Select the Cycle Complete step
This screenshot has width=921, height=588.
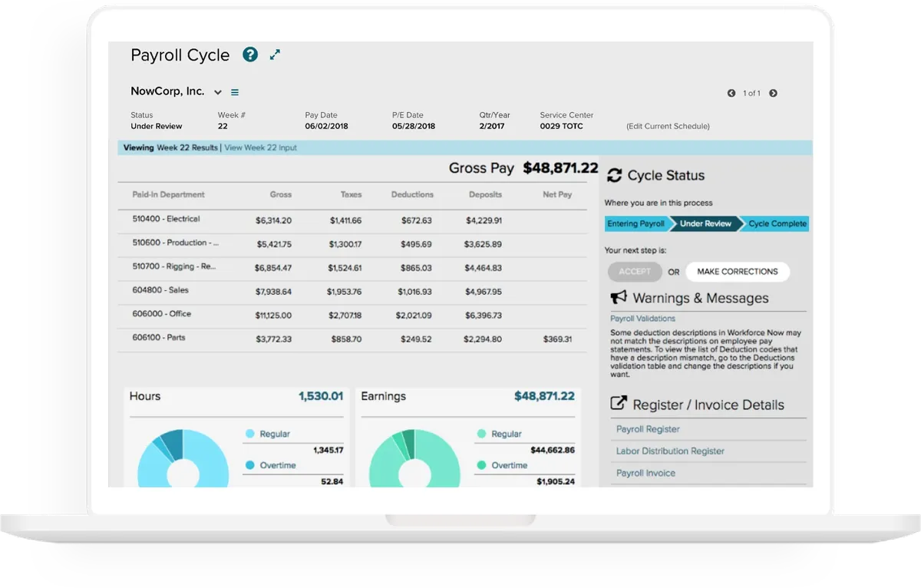tap(777, 224)
